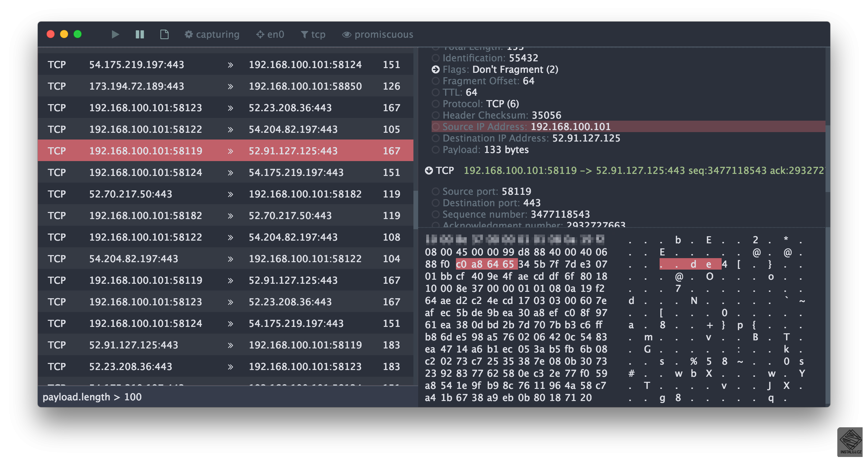
Task: Start capture with the play icon
Action: click(x=115, y=34)
